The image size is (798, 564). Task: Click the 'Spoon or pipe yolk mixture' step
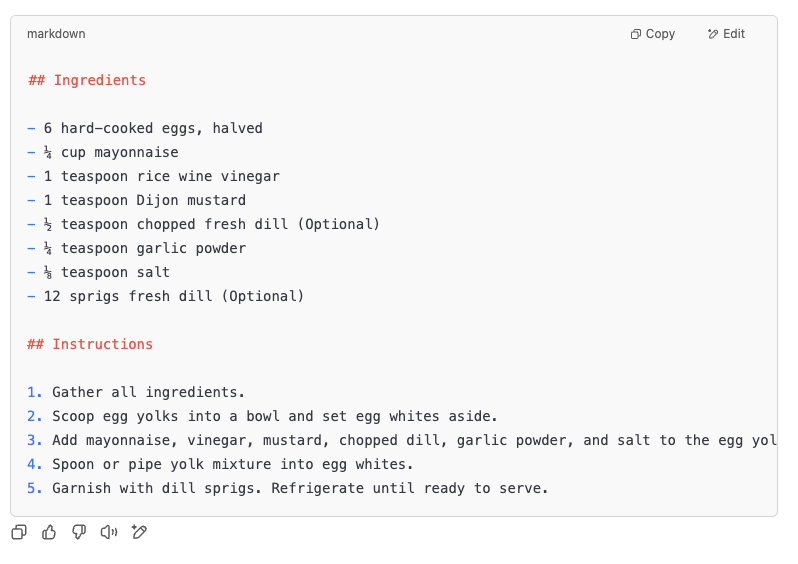(x=220, y=464)
